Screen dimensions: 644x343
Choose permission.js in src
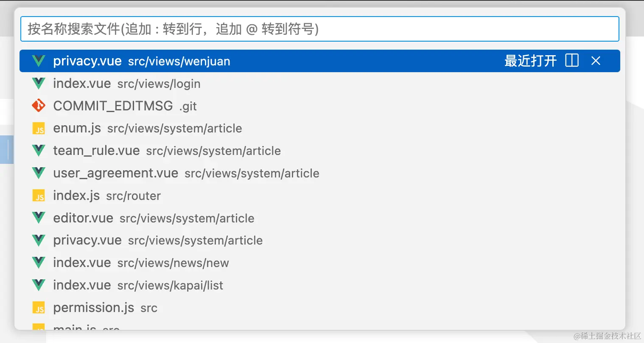point(319,308)
